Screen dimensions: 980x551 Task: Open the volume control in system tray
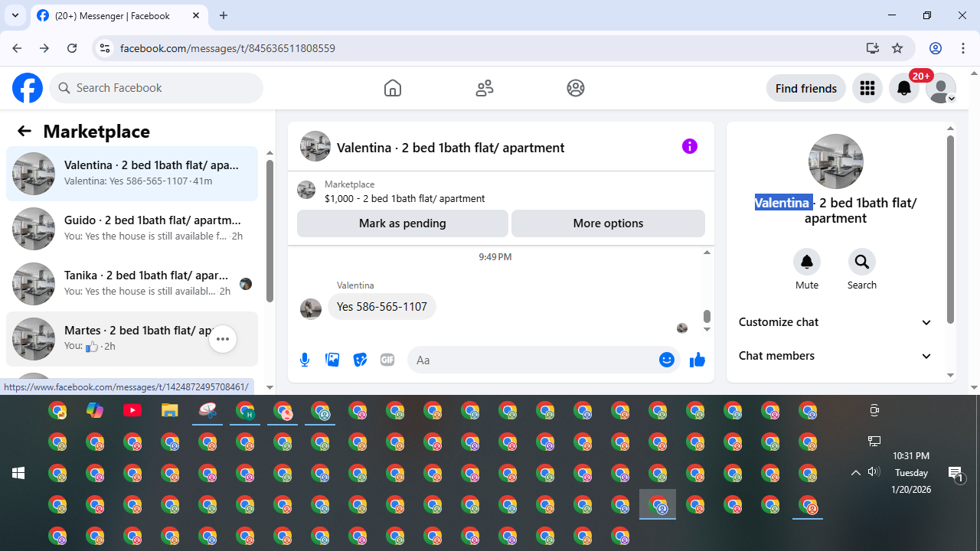(x=874, y=472)
